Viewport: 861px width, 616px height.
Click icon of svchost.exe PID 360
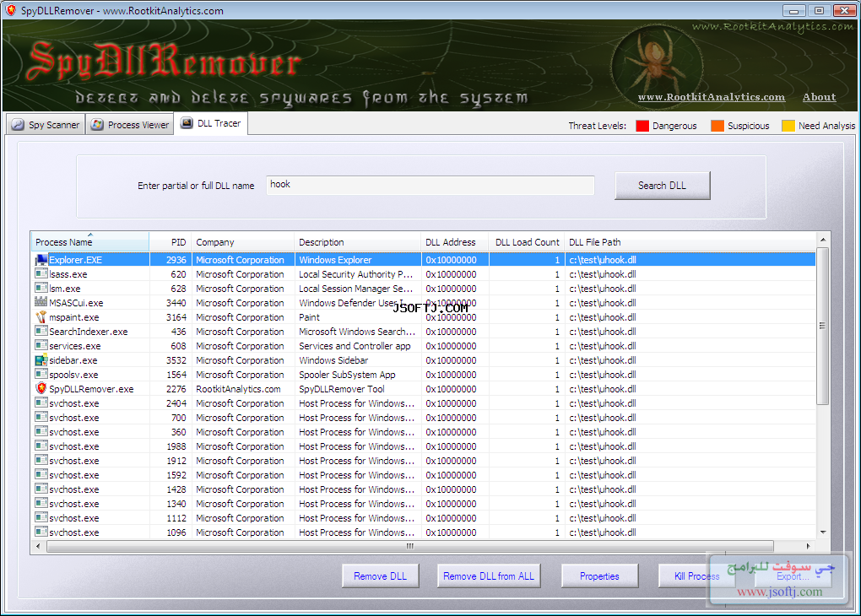[x=41, y=431]
